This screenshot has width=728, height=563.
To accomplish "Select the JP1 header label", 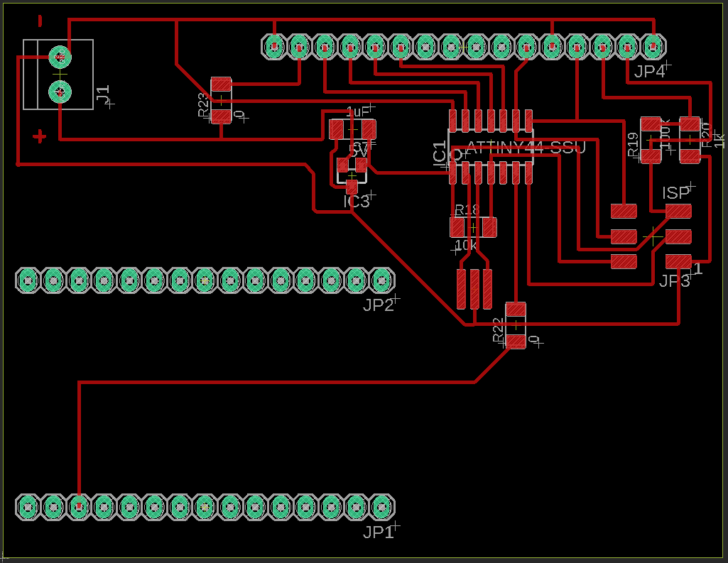I will [379, 532].
